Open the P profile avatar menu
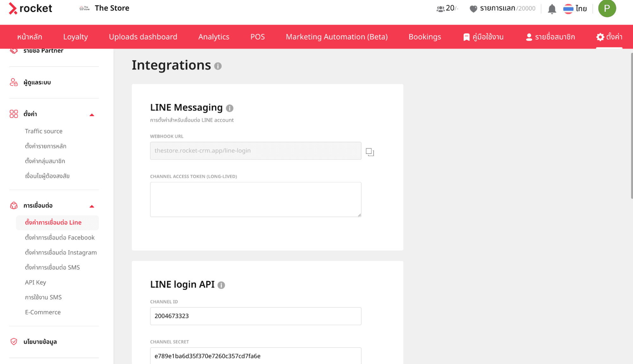 point(607,9)
